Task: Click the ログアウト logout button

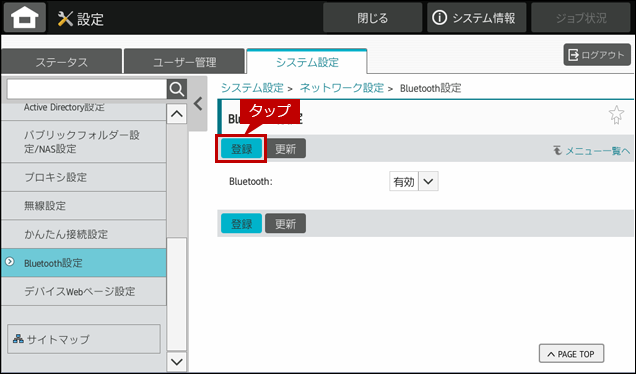Action: [x=597, y=55]
